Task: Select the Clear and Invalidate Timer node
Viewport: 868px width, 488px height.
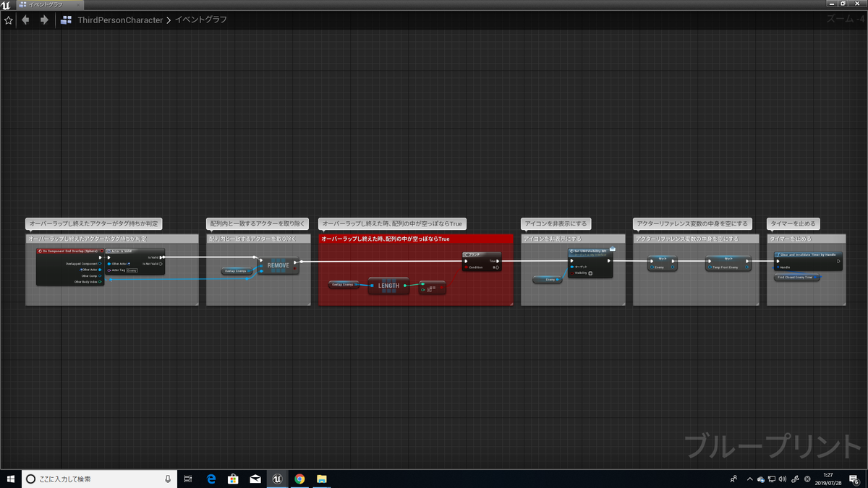Action: point(807,262)
